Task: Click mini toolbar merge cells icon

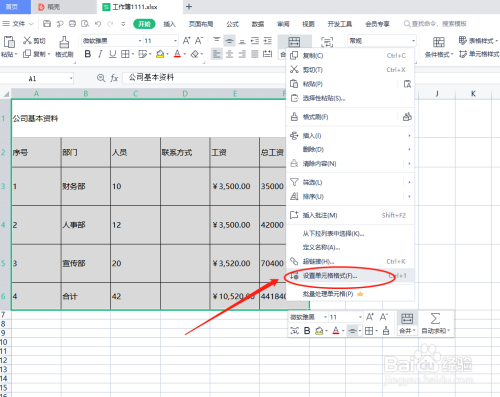Action: pos(407,319)
